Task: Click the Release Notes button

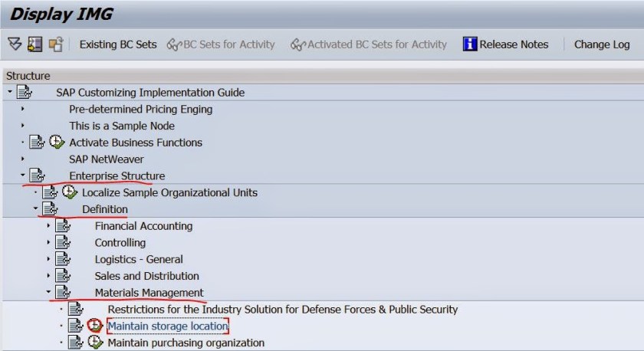Action: tap(514, 44)
